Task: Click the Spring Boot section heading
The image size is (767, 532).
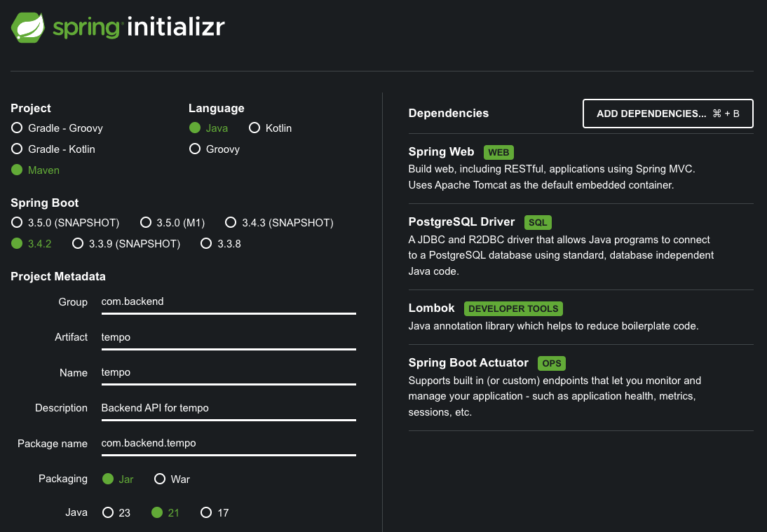Action: 44,203
